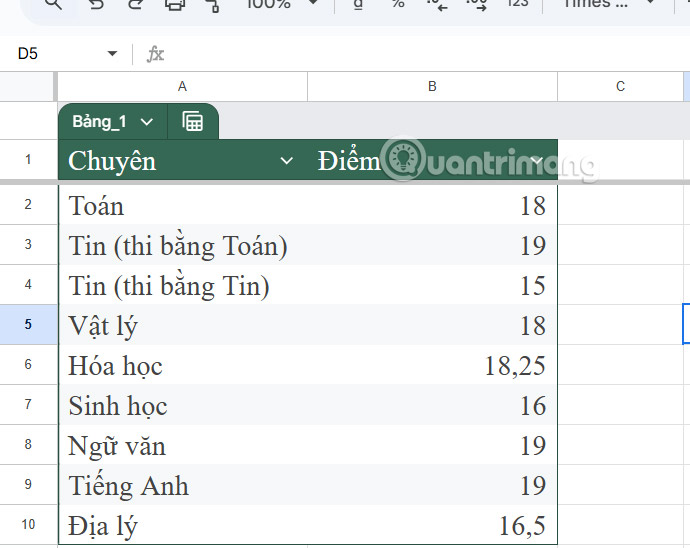Select row header 3
The image size is (690, 548).
[x=28, y=245]
